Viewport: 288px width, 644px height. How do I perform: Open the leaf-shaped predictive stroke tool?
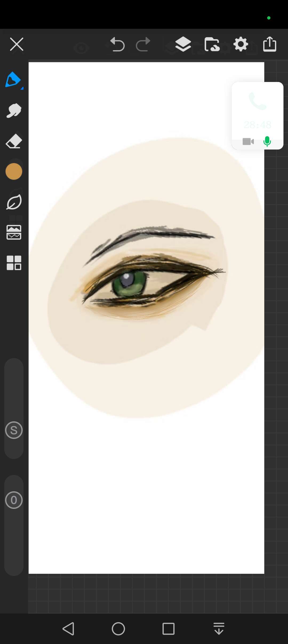pos(14,202)
